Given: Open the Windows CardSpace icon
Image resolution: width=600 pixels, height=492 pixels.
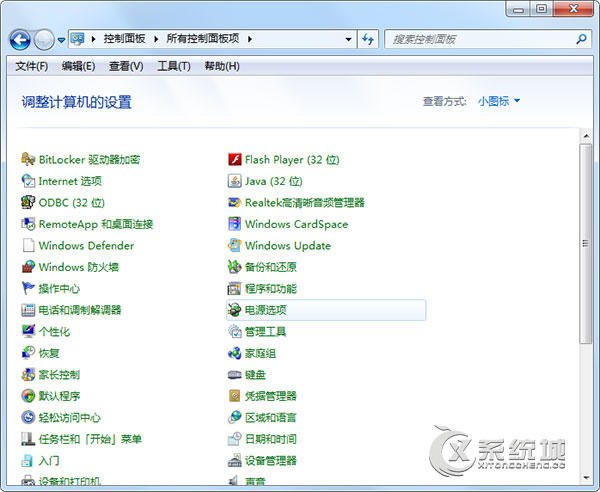Looking at the screenshot, I should [235, 224].
